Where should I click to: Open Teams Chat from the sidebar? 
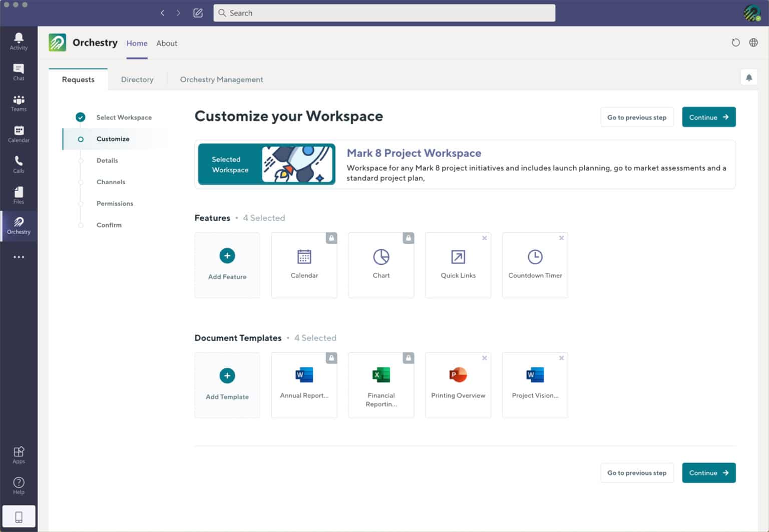pyautogui.click(x=19, y=71)
